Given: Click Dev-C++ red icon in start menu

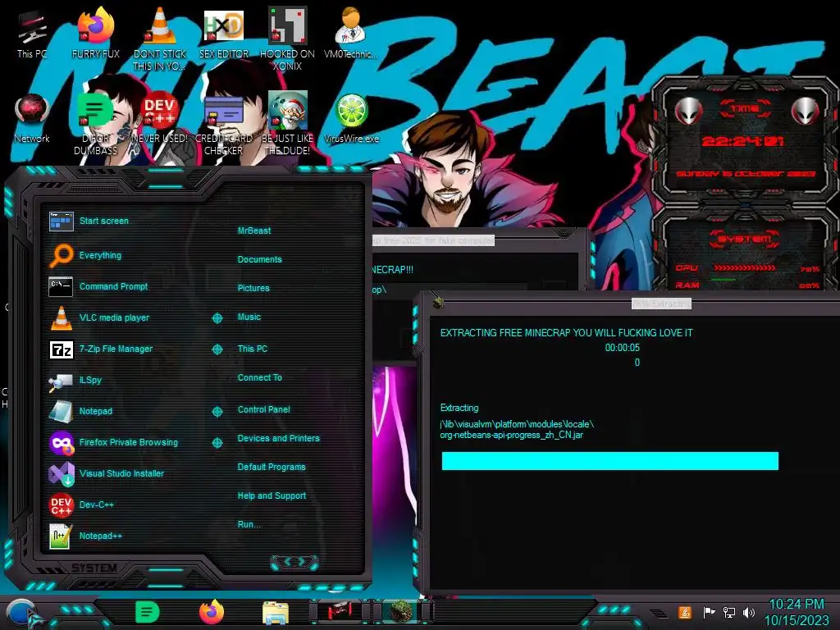Looking at the screenshot, I should coord(61,504).
